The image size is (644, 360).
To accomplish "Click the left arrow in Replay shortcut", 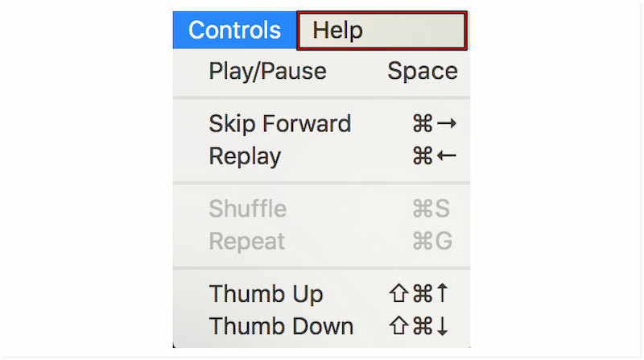I will (x=447, y=155).
